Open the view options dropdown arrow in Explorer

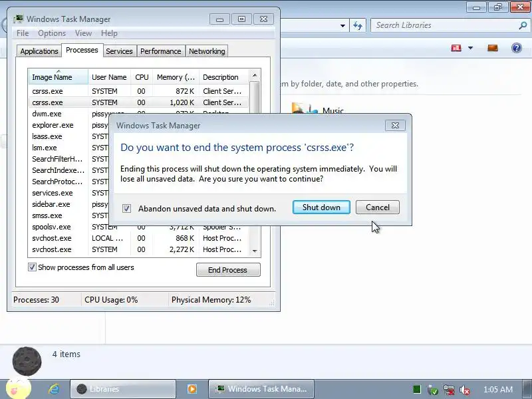point(471,48)
